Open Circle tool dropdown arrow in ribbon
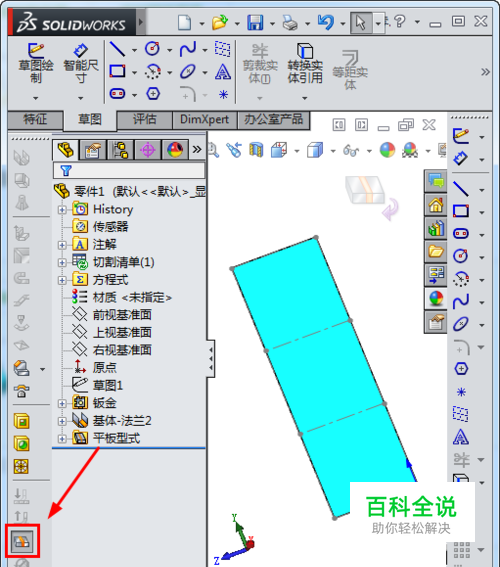 pos(169,50)
